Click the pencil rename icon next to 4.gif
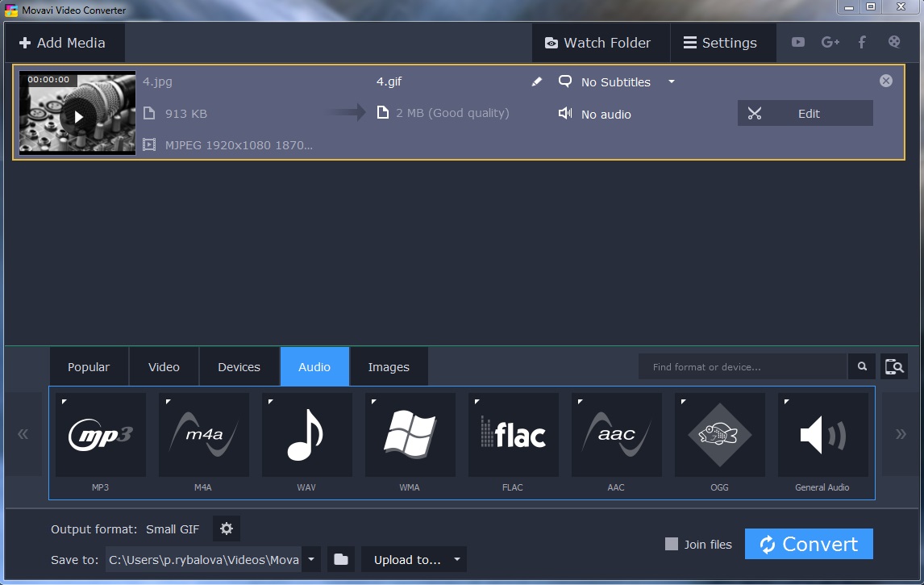 pos(537,82)
